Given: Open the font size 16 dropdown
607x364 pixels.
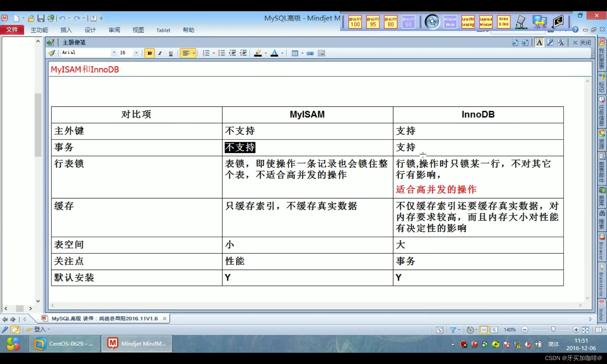Looking at the screenshot, I should 136,53.
